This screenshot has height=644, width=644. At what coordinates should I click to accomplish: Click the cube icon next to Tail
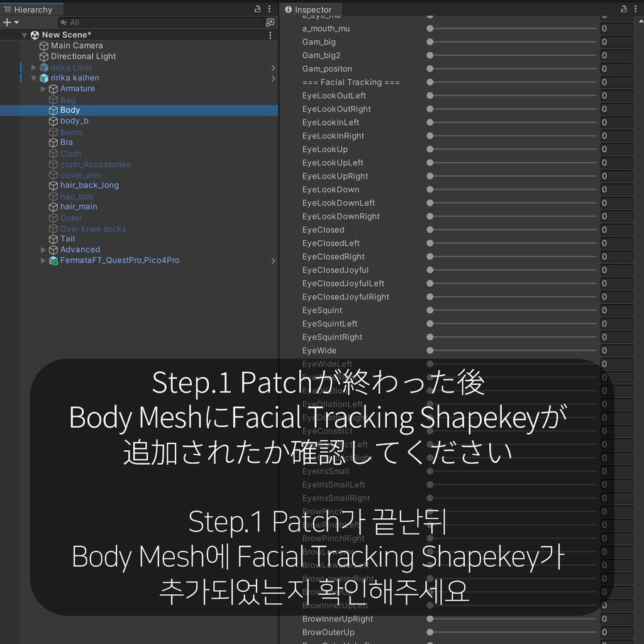(55, 238)
